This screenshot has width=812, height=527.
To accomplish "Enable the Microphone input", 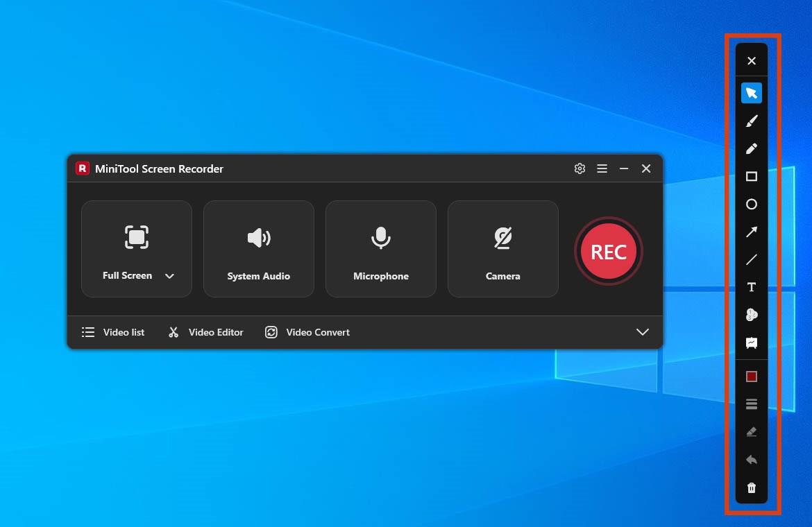I will pyautogui.click(x=380, y=248).
